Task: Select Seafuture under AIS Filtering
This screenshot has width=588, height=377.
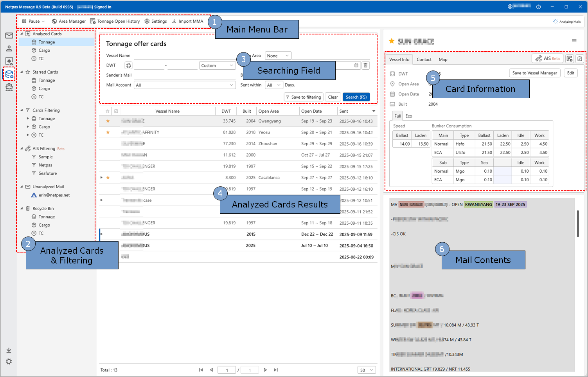Action: click(47, 173)
